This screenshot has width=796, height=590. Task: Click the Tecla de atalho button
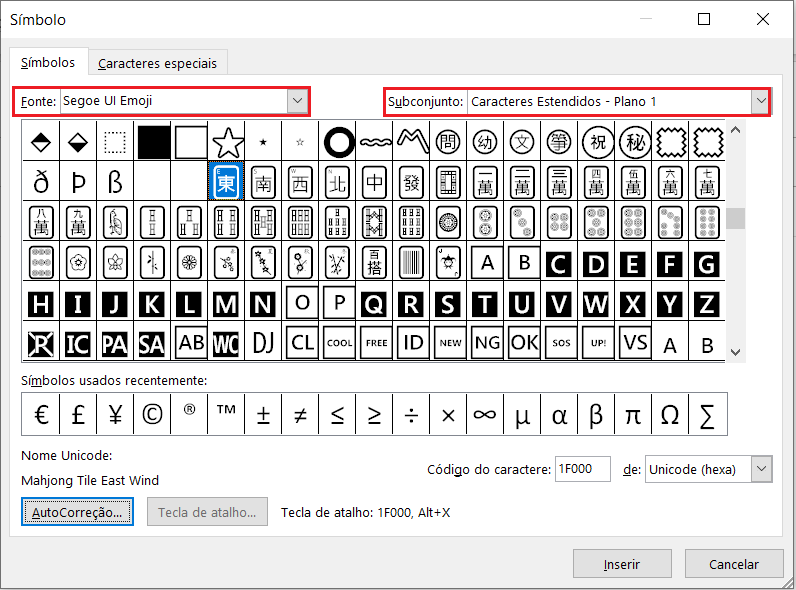[207, 512]
